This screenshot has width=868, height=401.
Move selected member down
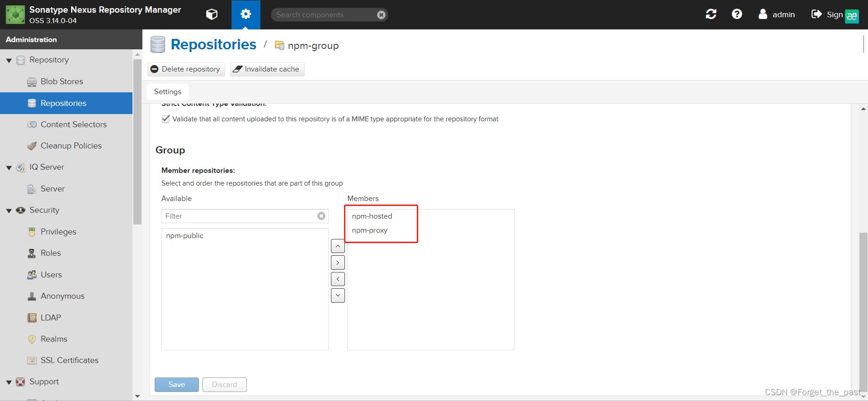tap(338, 296)
